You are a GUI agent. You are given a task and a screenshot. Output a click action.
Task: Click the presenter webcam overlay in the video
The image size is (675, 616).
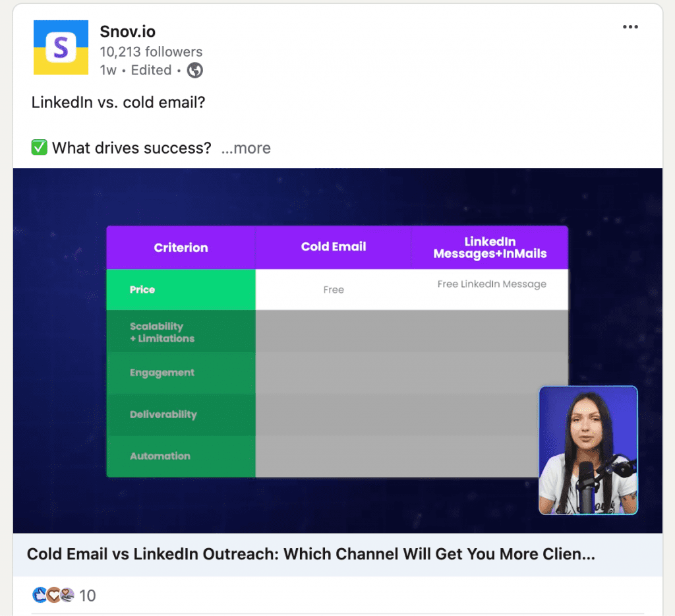(x=587, y=450)
